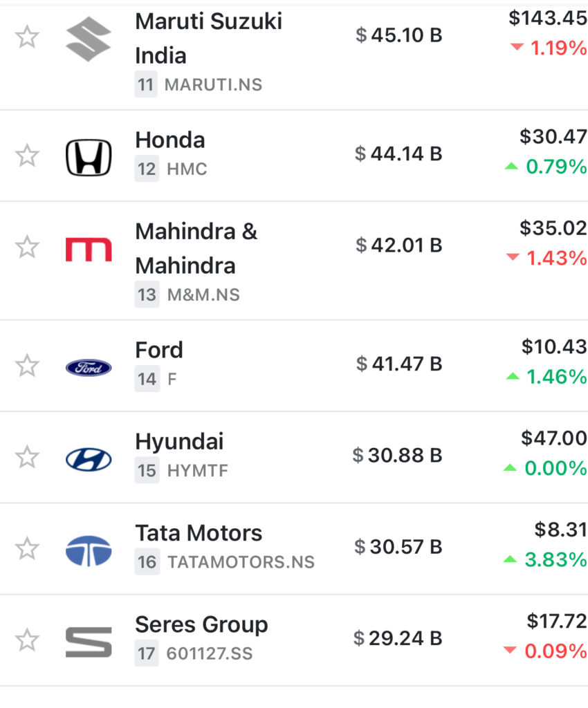The height and width of the screenshot is (708, 588).
Task: Click Hyundai's $47.00 share price
Action: click(x=554, y=438)
